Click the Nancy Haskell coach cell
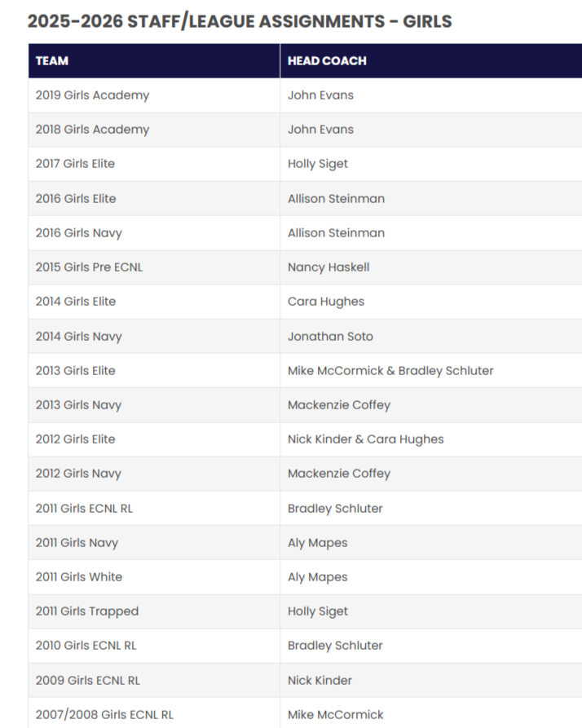This screenshot has width=582, height=728. tap(431, 267)
